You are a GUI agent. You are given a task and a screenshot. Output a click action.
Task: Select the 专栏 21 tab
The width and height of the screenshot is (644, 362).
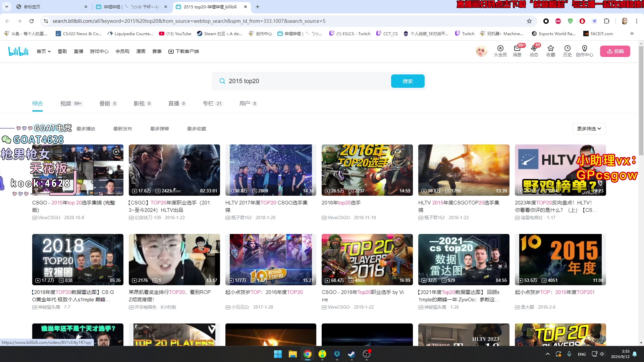(x=212, y=103)
